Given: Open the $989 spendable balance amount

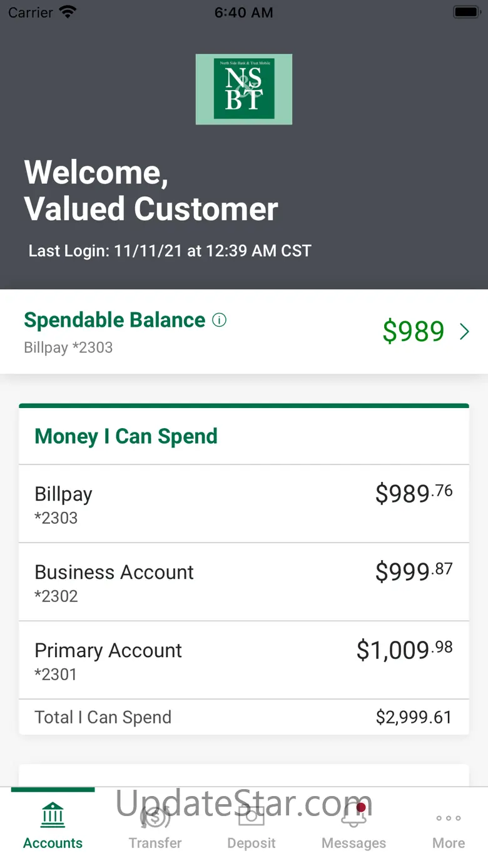Looking at the screenshot, I should point(414,331).
